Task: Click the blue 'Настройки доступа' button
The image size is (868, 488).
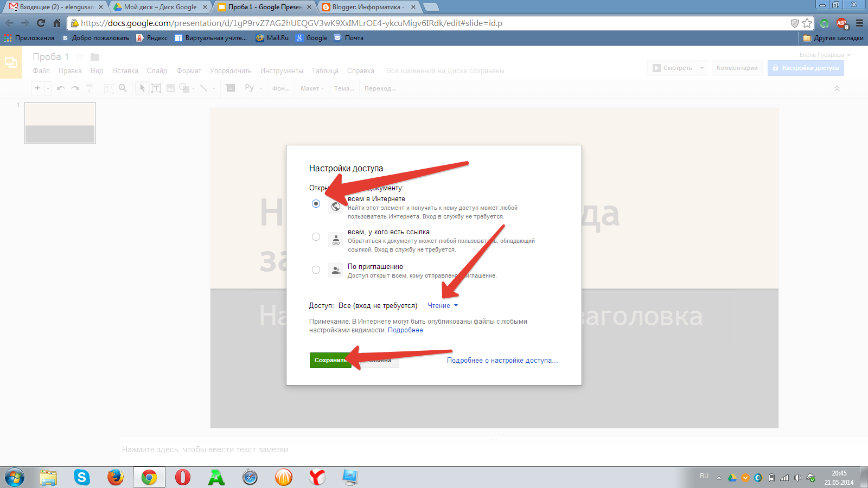Action: (806, 68)
